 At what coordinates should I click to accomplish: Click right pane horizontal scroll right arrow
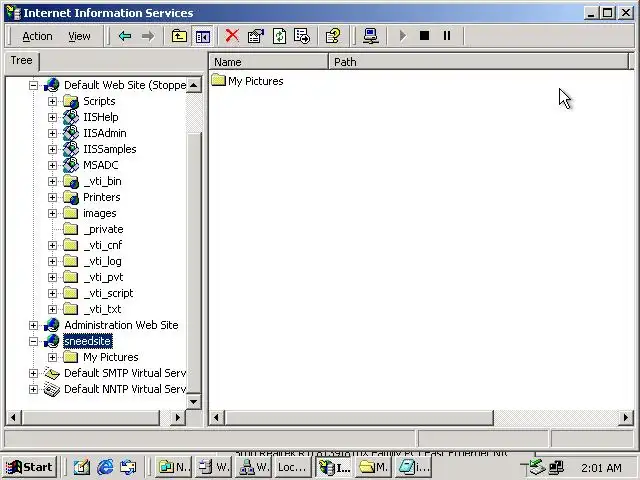(x=625, y=418)
